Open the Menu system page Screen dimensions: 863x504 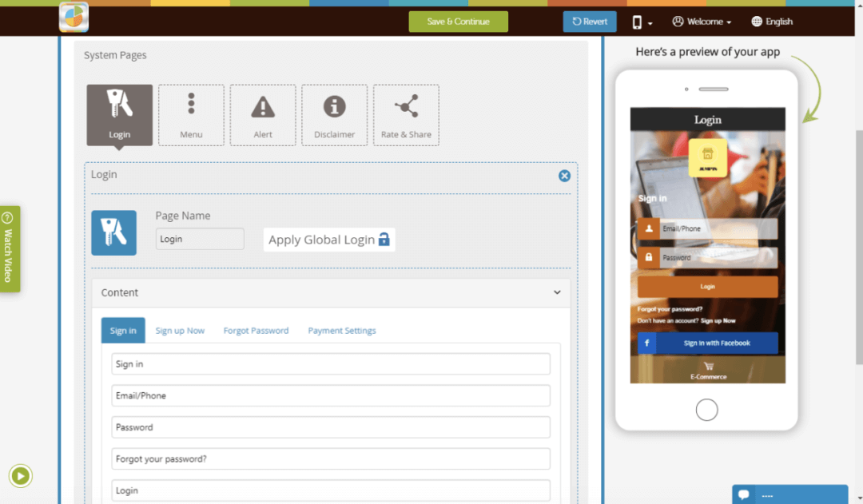click(191, 115)
